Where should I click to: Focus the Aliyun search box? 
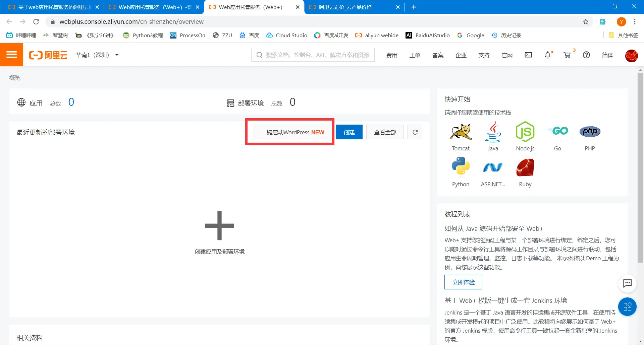point(313,55)
